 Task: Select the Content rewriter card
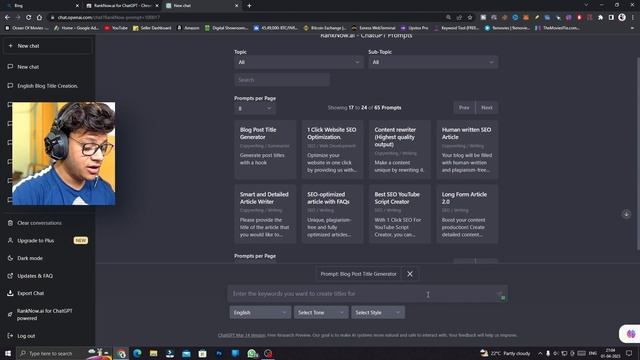[400, 149]
